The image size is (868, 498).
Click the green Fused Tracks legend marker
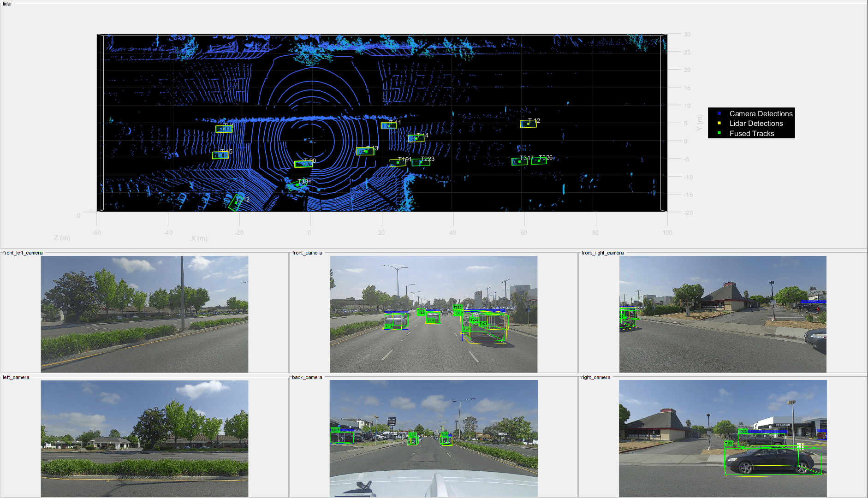[719, 133]
